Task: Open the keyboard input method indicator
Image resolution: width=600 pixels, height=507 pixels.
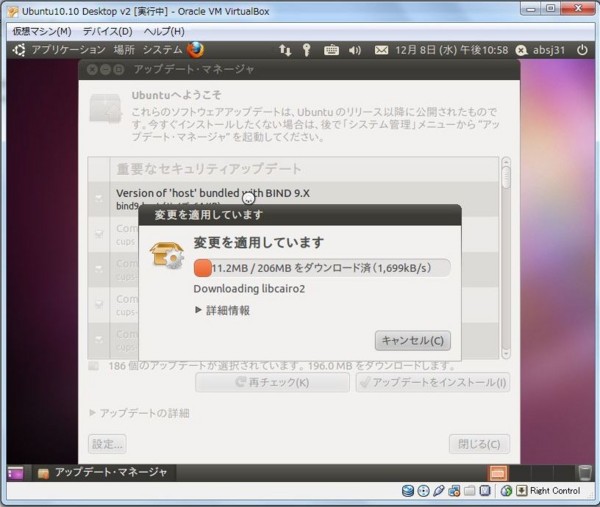Action: point(331,50)
